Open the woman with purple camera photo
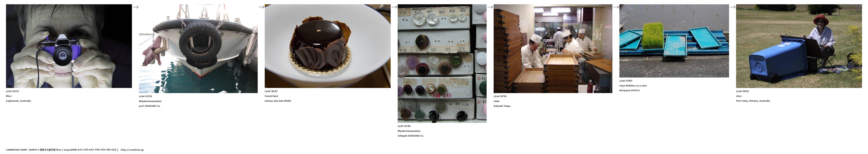Image resolution: width=868 pixels, height=154 pixels. [x=69, y=46]
